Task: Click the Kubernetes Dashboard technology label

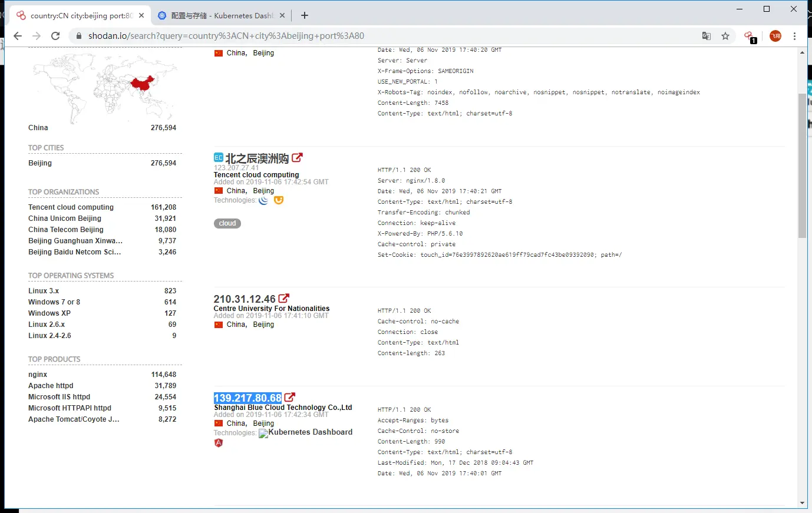Action: [311, 432]
